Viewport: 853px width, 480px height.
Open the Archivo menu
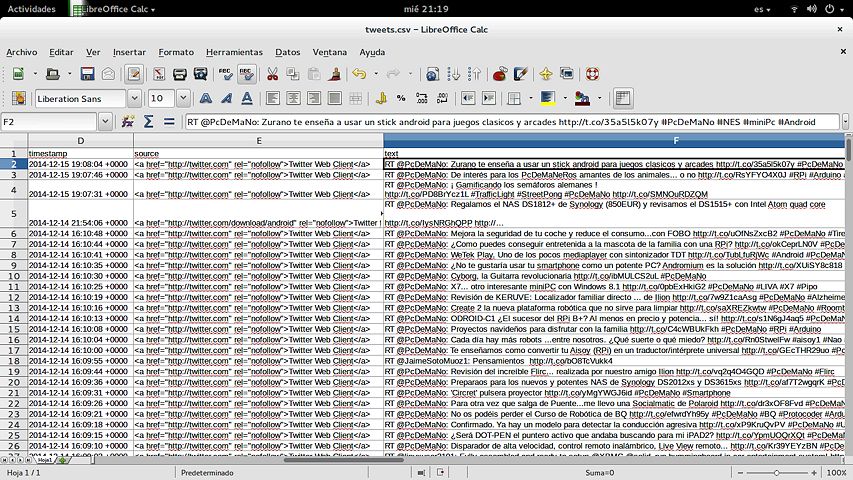pyautogui.click(x=22, y=52)
